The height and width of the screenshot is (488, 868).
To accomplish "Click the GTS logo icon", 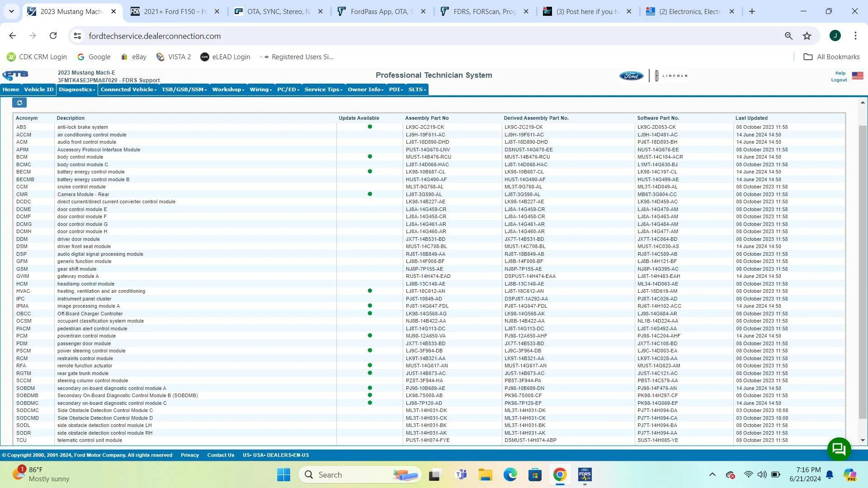I will coord(15,75).
